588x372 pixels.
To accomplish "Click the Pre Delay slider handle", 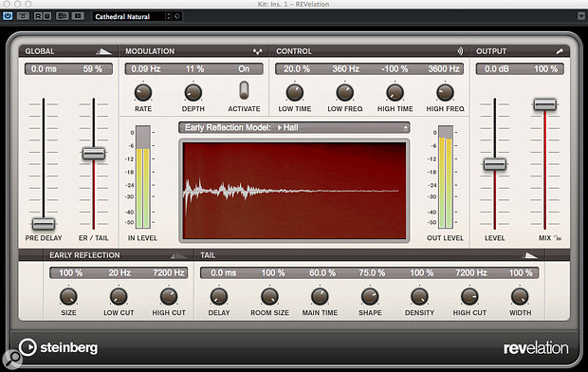I will click(44, 224).
